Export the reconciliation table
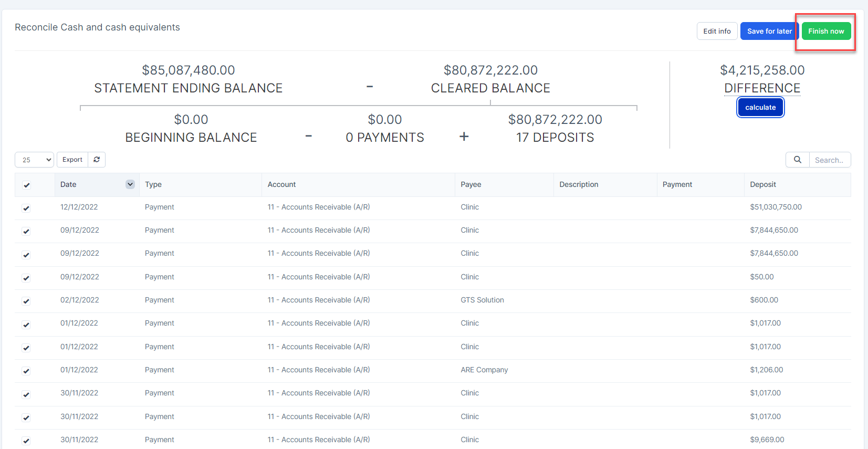Screen dimensions: 868x449 pos(72,160)
